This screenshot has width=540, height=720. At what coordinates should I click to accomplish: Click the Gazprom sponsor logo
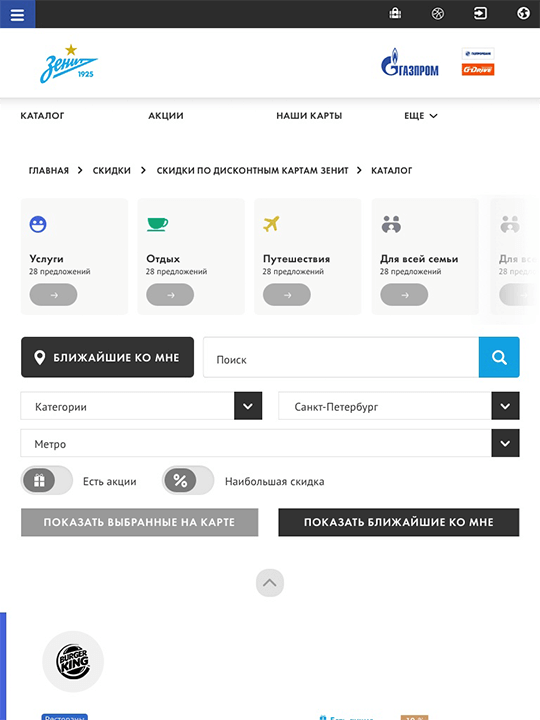point(410,62)
